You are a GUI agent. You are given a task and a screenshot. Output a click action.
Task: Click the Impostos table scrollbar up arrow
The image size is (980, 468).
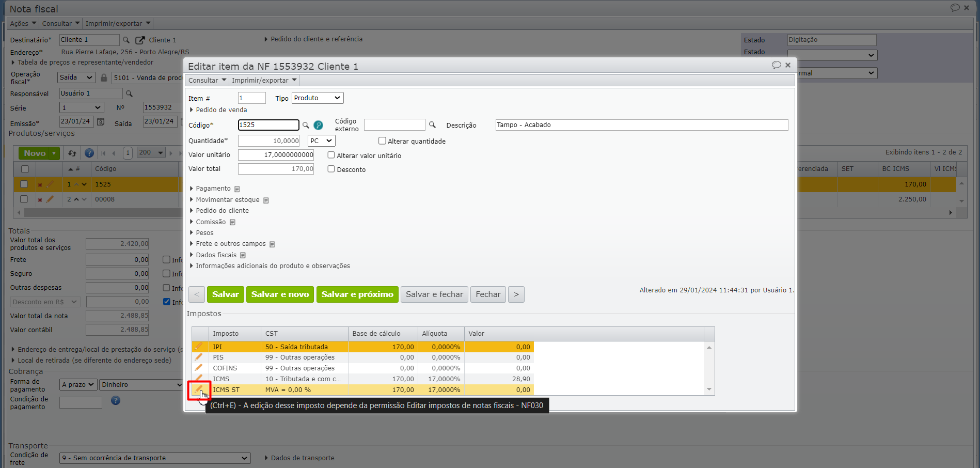pos(709,347)
